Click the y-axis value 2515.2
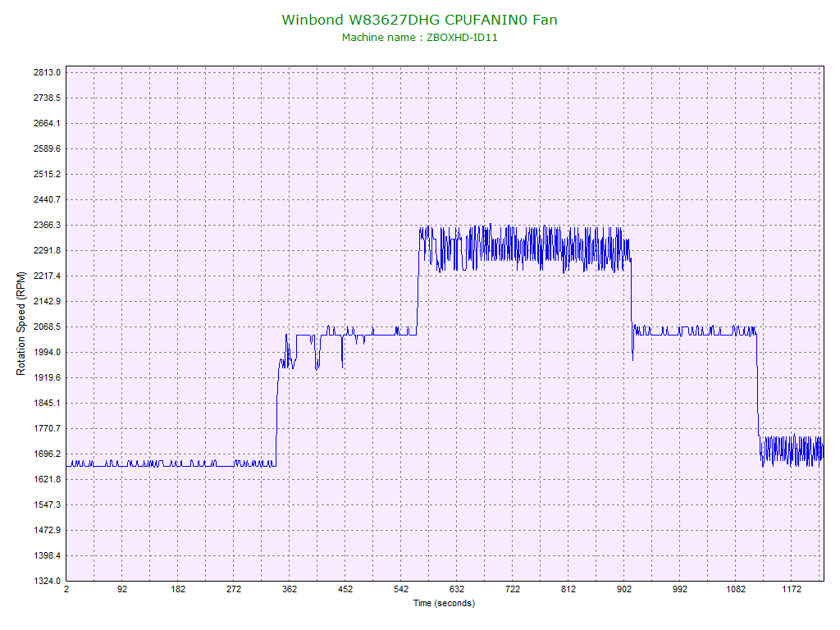 tap(47, 174)
